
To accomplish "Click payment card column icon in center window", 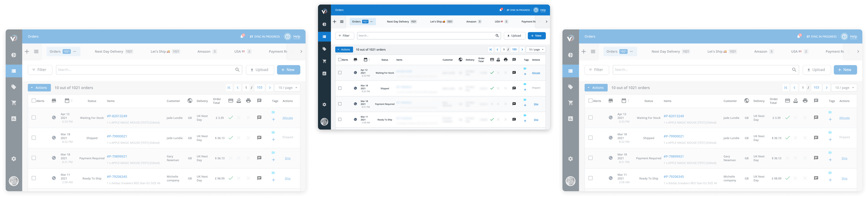I will coord(492,60).
